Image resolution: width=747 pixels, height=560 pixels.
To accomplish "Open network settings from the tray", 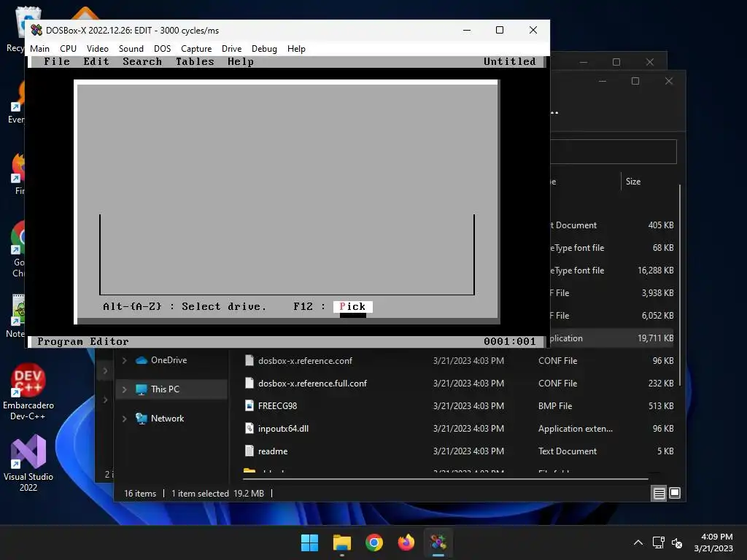I will (659, 542).
